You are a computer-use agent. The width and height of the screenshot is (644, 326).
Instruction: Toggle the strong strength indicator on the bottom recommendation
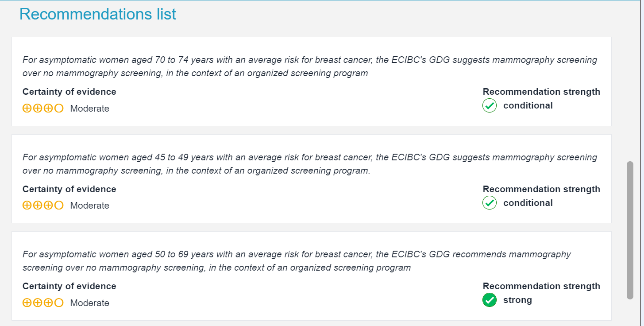pos(489,300)
